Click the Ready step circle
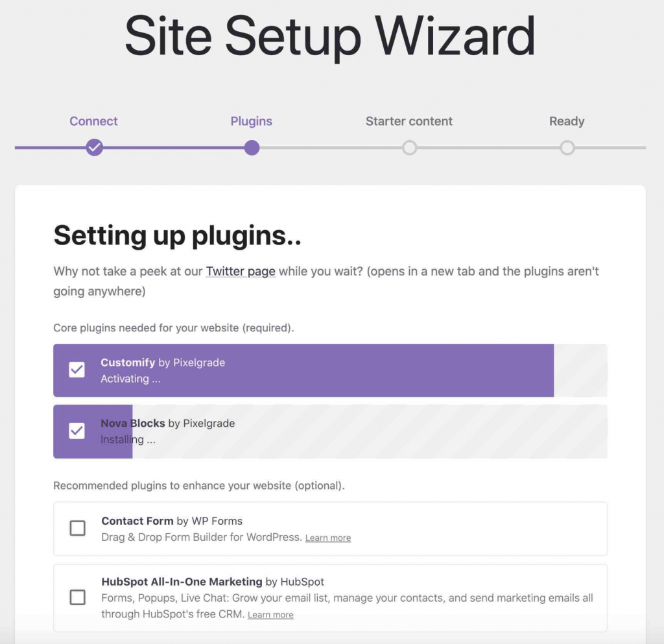The image size is (664, 644). [x=567, y=147]
